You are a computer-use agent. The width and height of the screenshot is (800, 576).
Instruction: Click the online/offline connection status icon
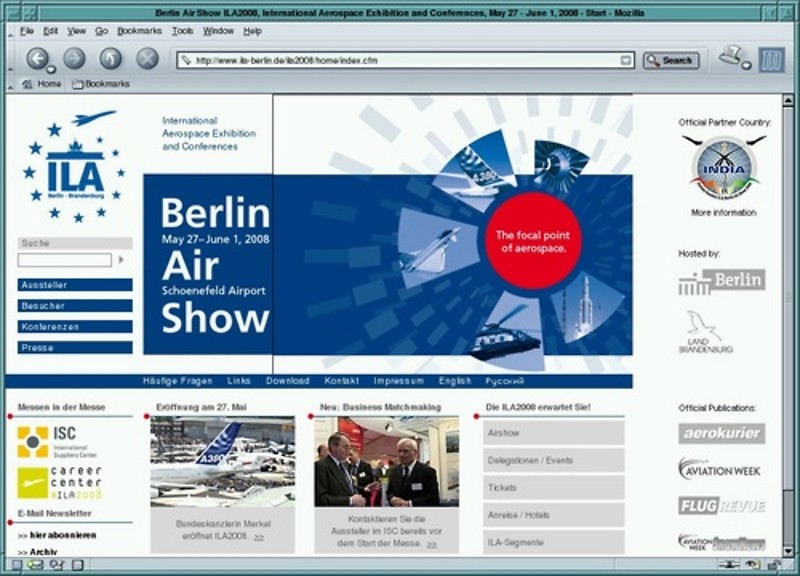point(730,565)
